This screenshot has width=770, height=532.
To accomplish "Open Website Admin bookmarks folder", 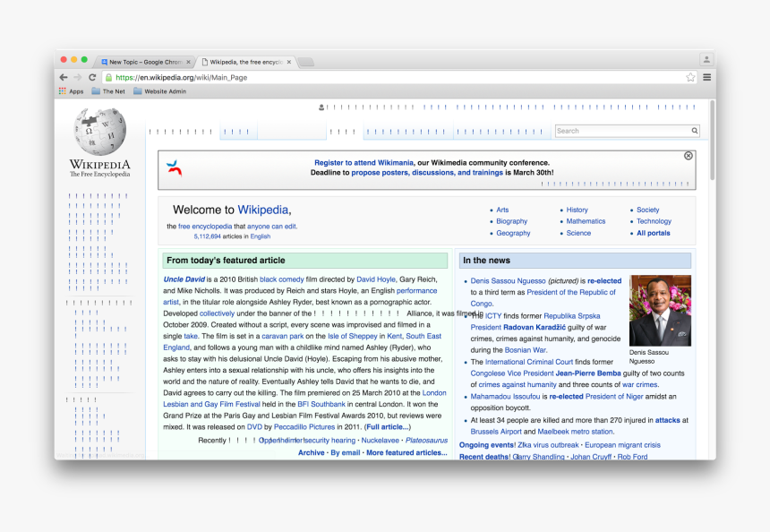I will click(x=160, y=91).
